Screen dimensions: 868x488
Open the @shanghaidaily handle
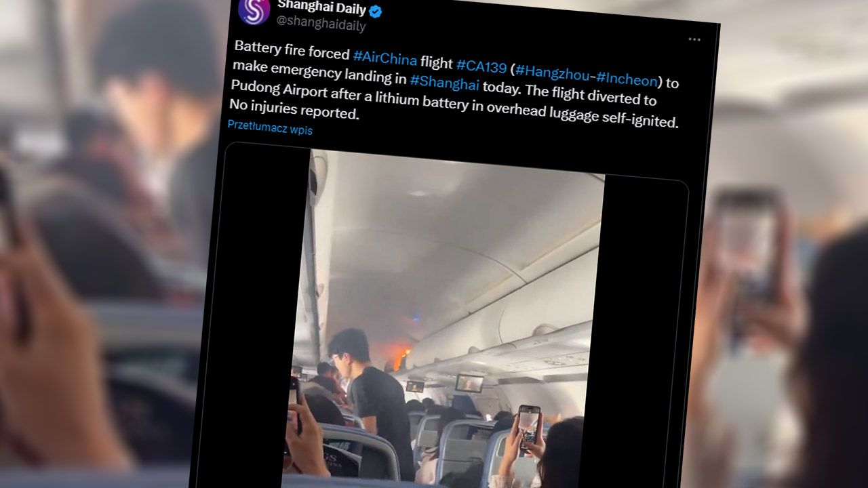(321, 26)
